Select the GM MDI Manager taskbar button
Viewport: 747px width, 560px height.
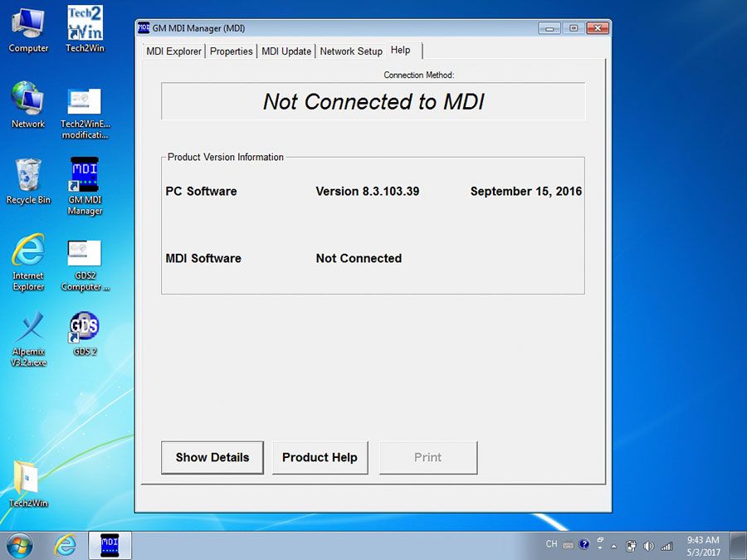(x=108, y=546)
